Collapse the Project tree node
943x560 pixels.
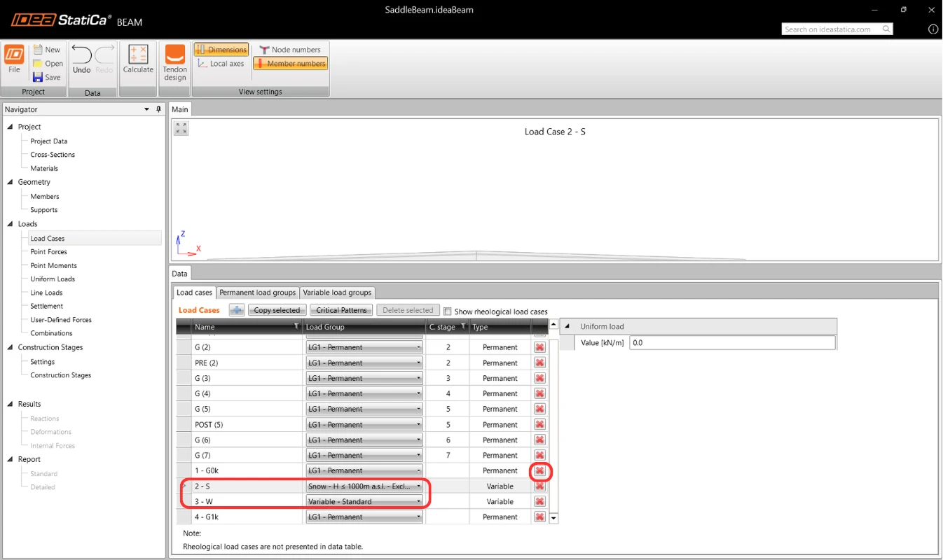[11, 127]
